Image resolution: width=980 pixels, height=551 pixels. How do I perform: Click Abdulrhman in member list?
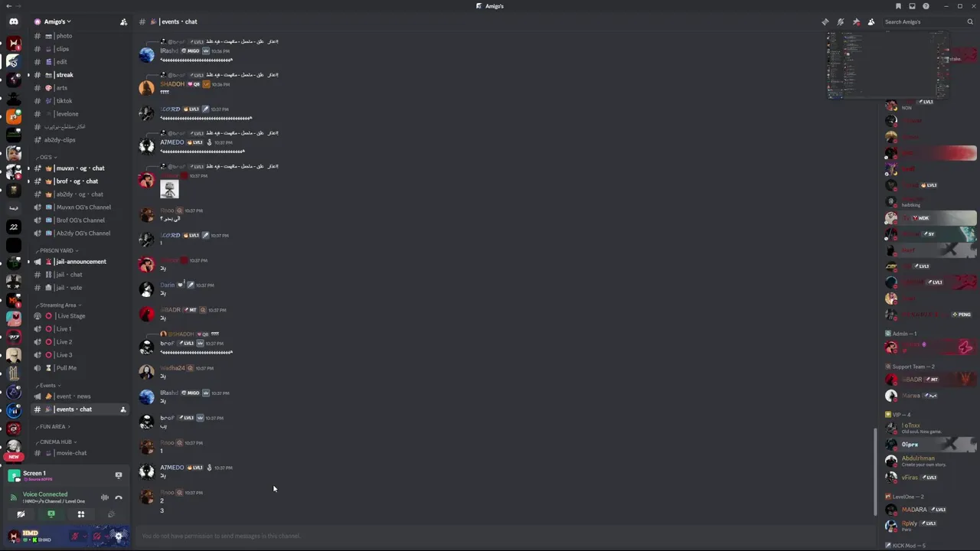point(930,461)
